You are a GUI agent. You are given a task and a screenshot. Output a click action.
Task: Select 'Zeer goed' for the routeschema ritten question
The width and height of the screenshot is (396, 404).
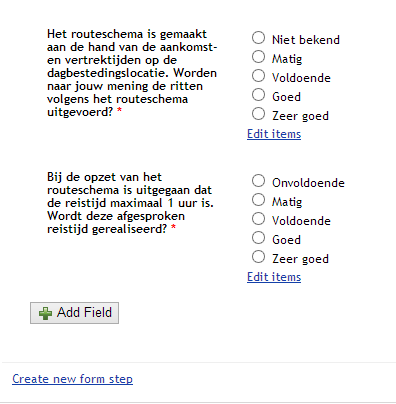258,114
